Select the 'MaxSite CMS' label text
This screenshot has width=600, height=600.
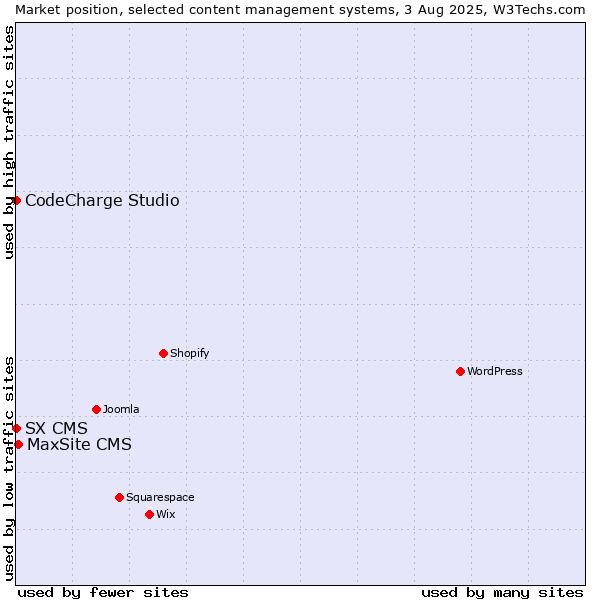79,444
